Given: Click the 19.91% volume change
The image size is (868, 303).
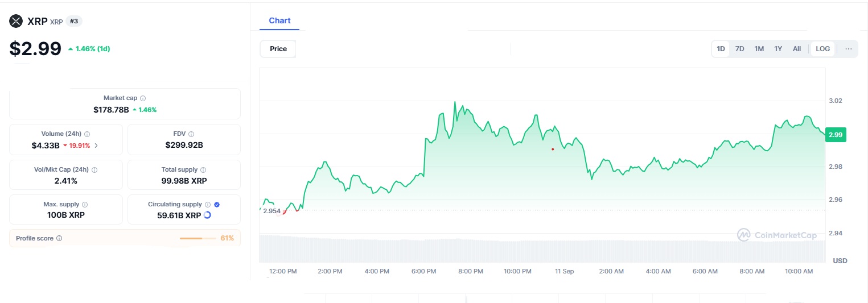Looking at the screenshot, I should [x=77, y=146].
